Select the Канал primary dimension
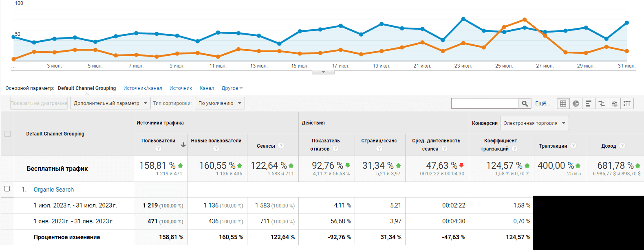The image size is (644, 251). pos(207,88)
